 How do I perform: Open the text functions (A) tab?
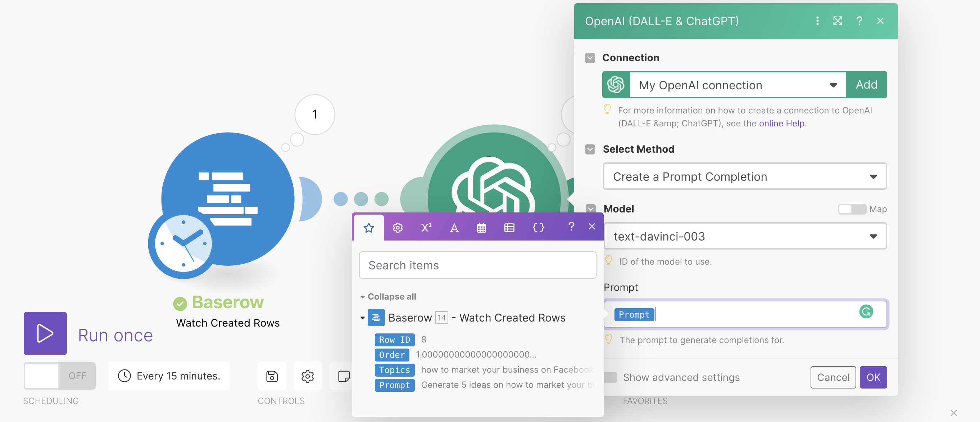[x=454, y=227]
